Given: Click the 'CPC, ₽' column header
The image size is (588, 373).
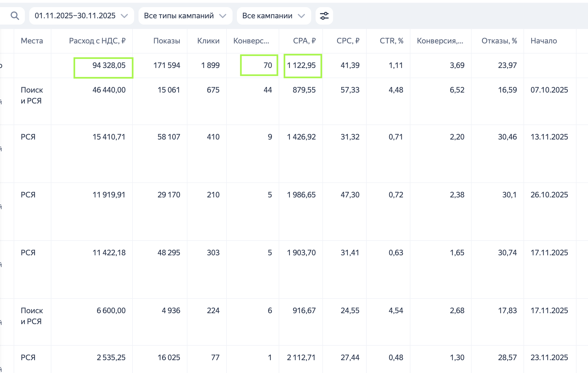Looking at the screenshot, I should click(348, 41).
